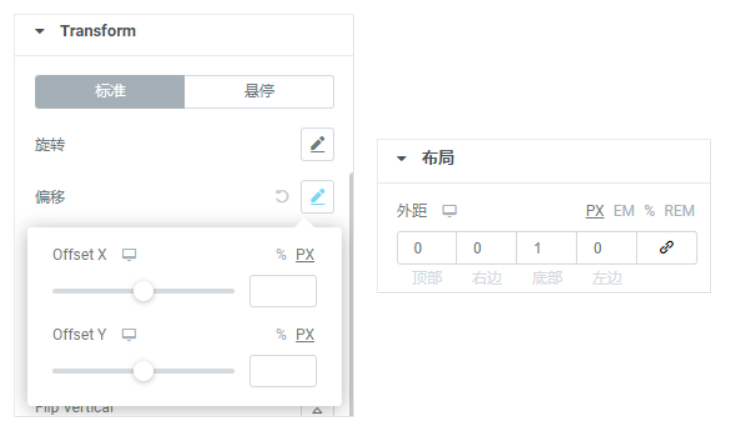
Task: Open the 旋转 rotate edit pencil
Action: tap(317, 145)
